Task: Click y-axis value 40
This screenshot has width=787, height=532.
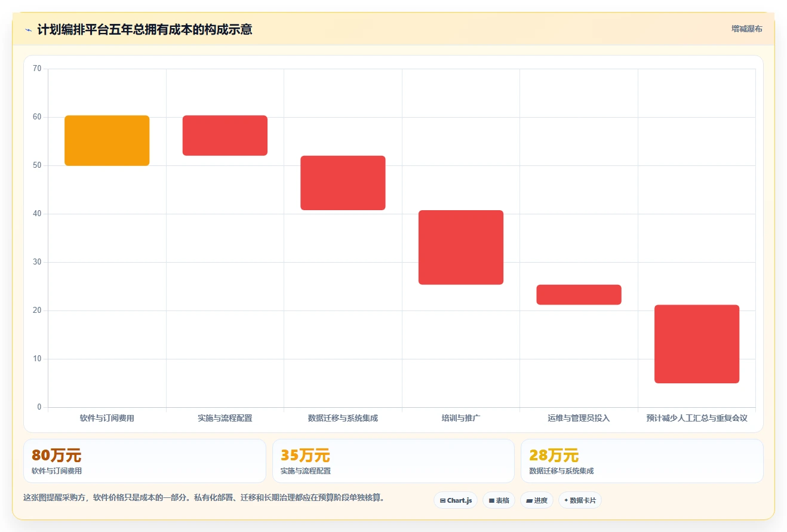Action: [37, 214]
